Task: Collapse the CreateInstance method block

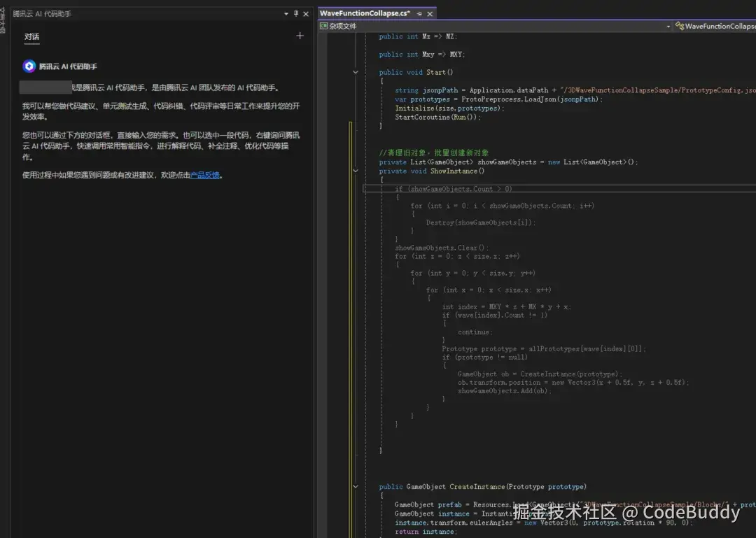Action: 356,487
